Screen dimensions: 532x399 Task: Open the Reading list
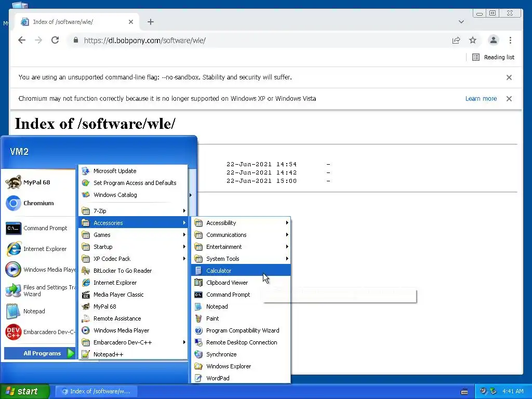point(494,57)
